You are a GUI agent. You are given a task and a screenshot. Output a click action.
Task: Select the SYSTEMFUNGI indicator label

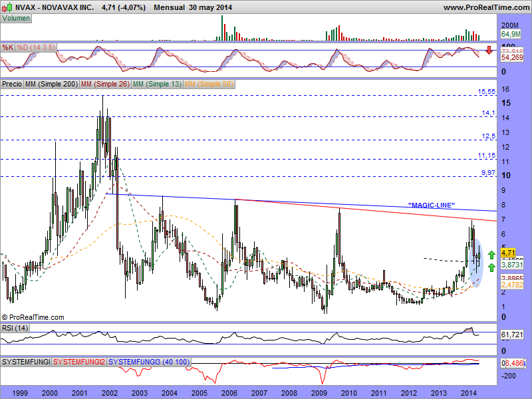click(26, 362)
